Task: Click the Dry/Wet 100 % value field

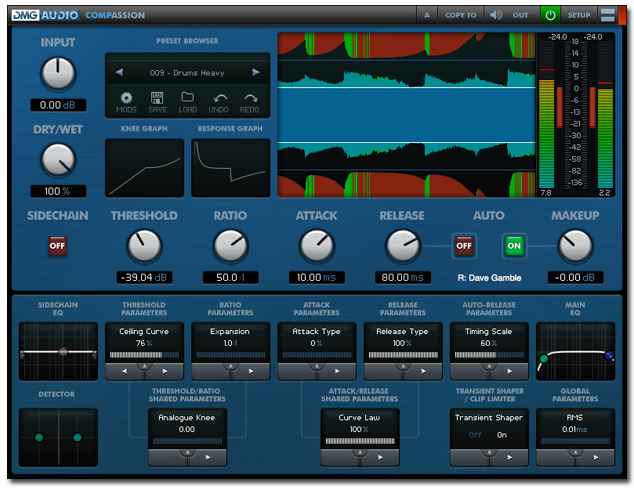Action: (58, 191)
